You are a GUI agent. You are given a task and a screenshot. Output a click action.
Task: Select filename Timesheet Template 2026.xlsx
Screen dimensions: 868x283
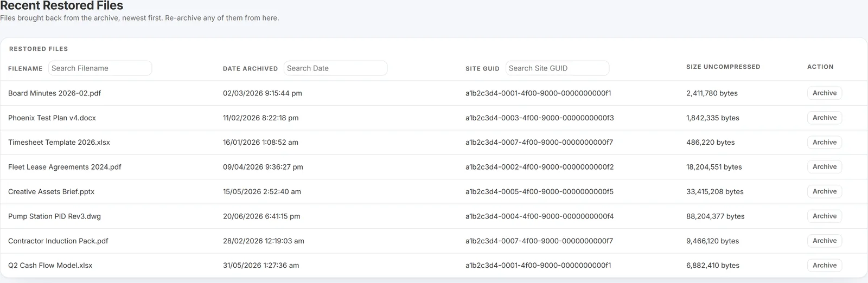59,143
